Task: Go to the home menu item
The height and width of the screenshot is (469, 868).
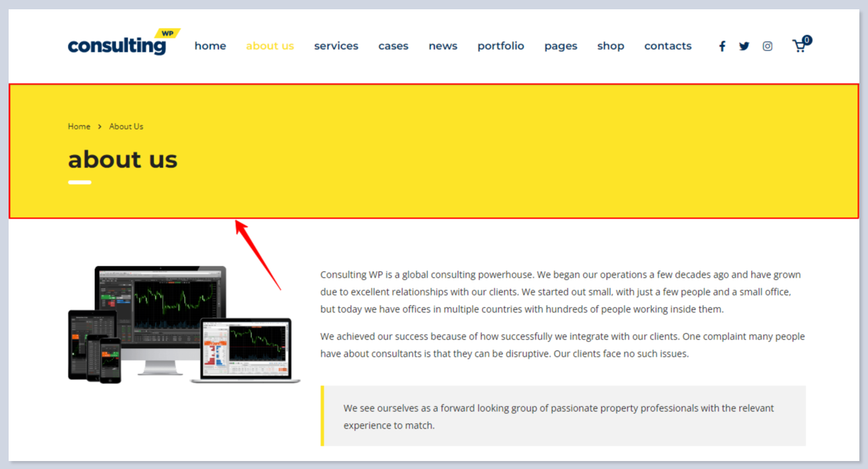Action: coord(210,46)
